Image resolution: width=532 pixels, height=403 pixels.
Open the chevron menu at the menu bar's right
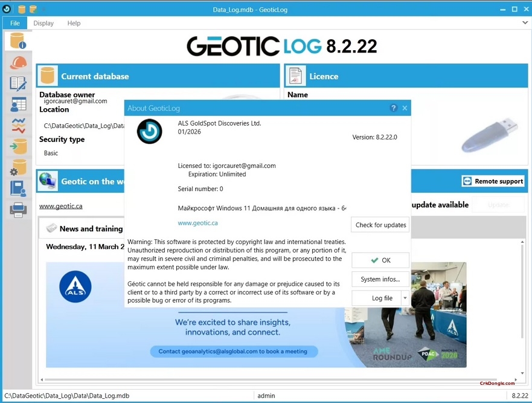[525, 22]
